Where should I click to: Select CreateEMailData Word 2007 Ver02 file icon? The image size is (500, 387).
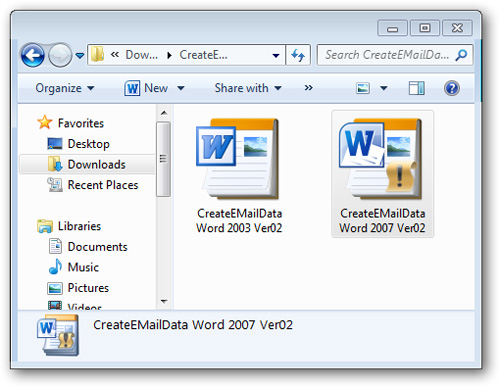[381, 159]
